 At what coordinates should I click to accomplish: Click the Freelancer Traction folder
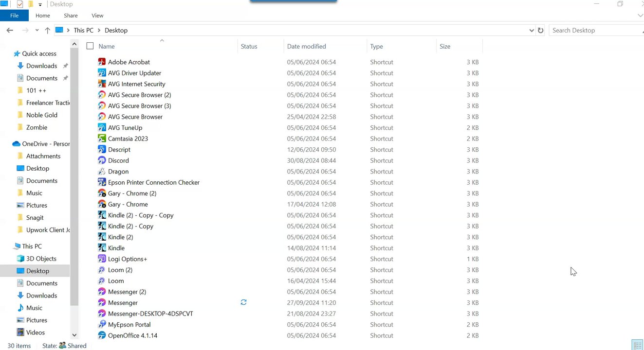48,103
